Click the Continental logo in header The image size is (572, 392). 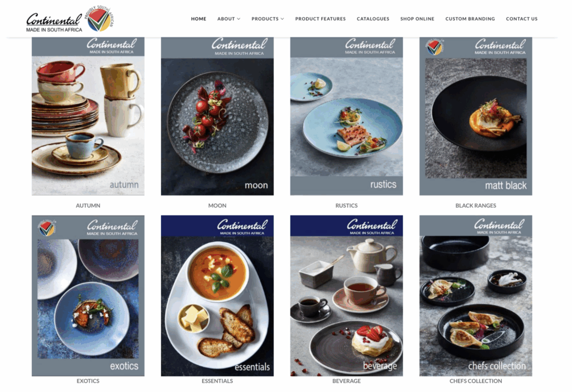coord(54,22)
